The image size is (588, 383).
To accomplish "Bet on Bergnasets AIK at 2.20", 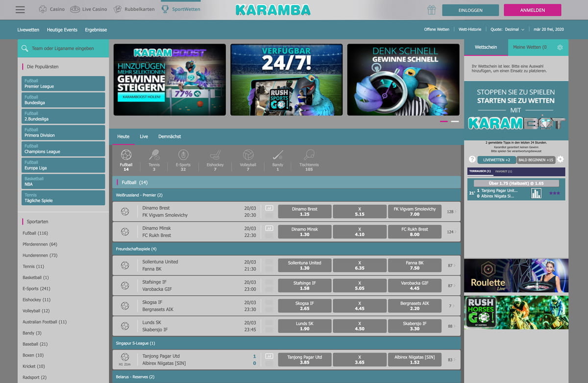I will click(x=415, y=306).
